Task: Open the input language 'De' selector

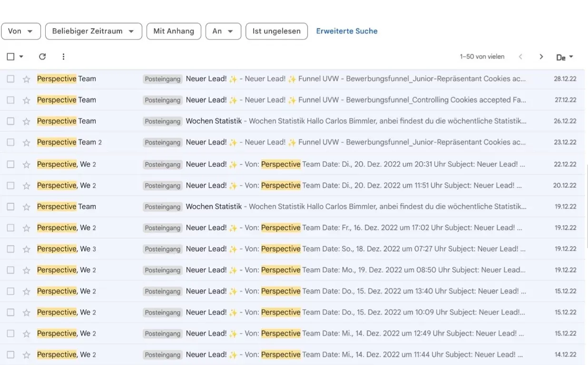Action: 564,57
